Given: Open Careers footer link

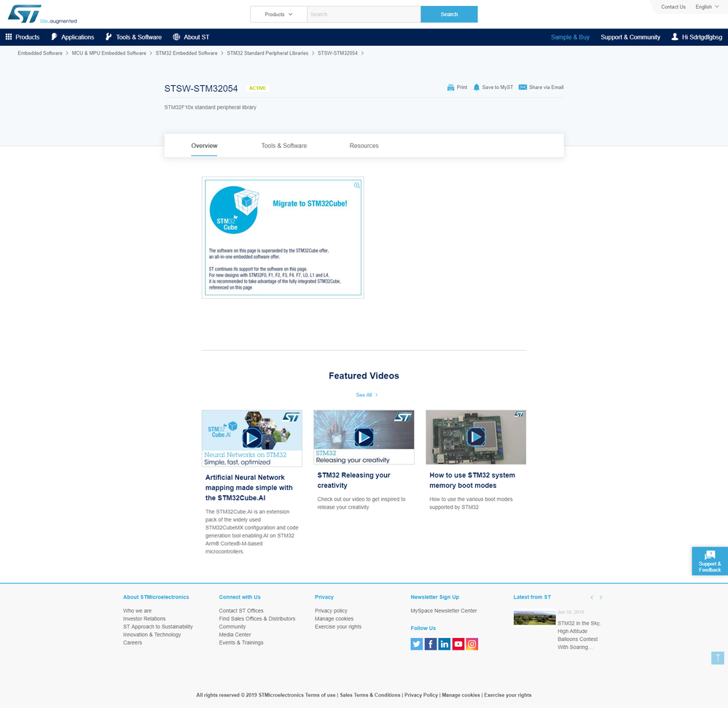Looking at the screenshot, I should 133,643.
